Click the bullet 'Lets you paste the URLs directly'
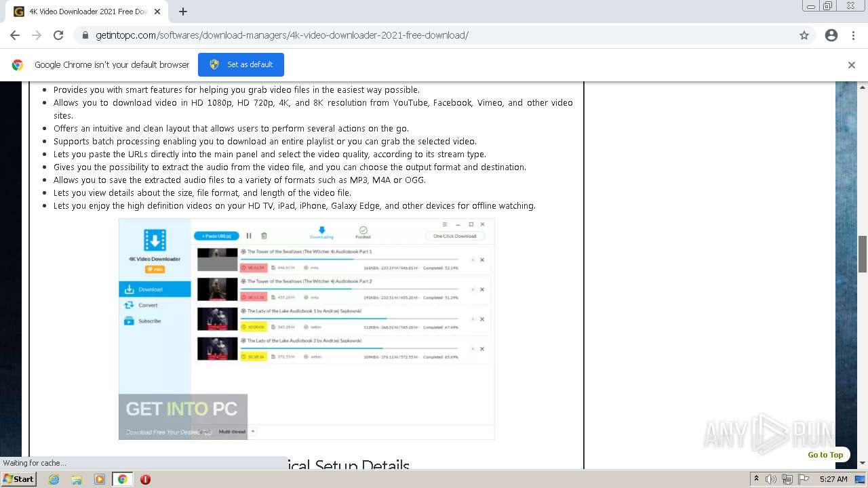Image resolution: width=868 pixels, height=488 pixels. pyautogui.click(x=270, y=154)
